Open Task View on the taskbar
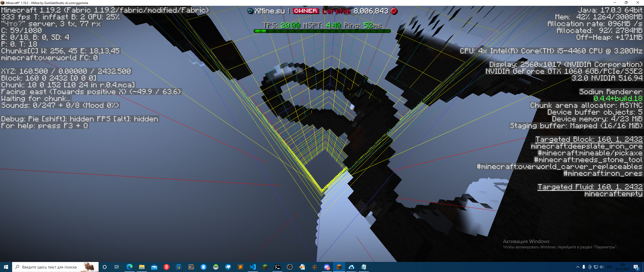Image resolution: width=644 pixels, height=272 pixels. tap(117, 267)
